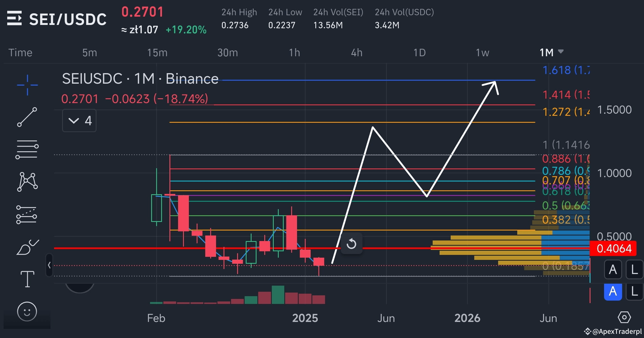Click the 0.5 Fibonacci level label

point(566,206)
